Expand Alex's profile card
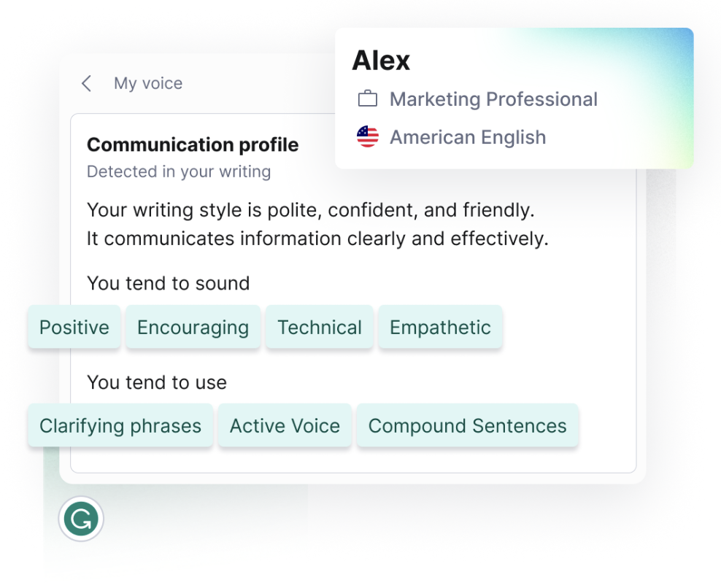Image resolution: width=721 pixels, height=588 pixels. 380,61
